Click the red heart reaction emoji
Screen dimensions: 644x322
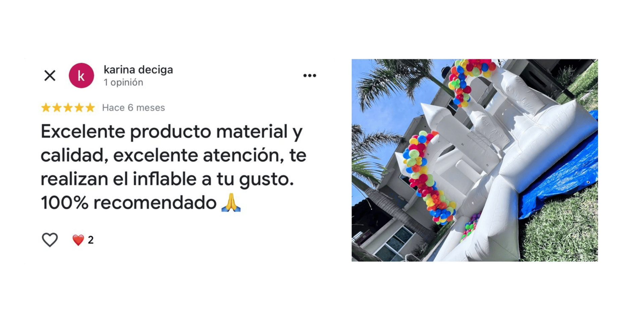point(78,240)
